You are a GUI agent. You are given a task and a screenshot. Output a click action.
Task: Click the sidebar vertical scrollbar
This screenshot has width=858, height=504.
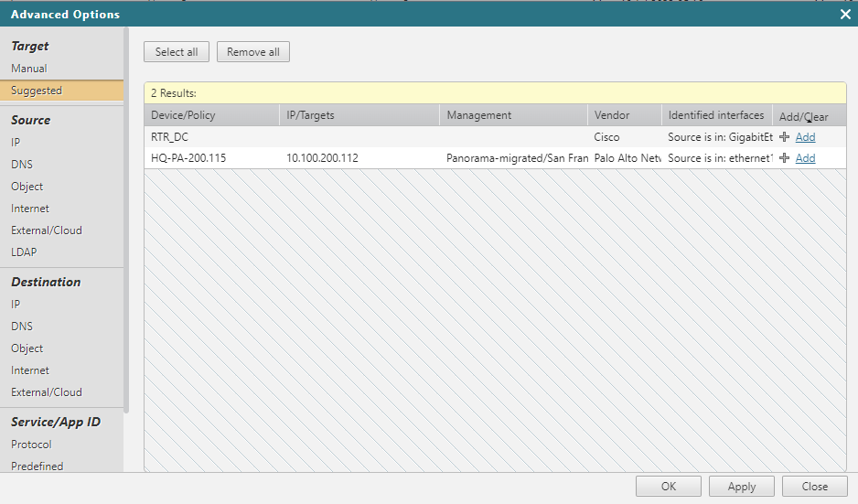(127, 229)
